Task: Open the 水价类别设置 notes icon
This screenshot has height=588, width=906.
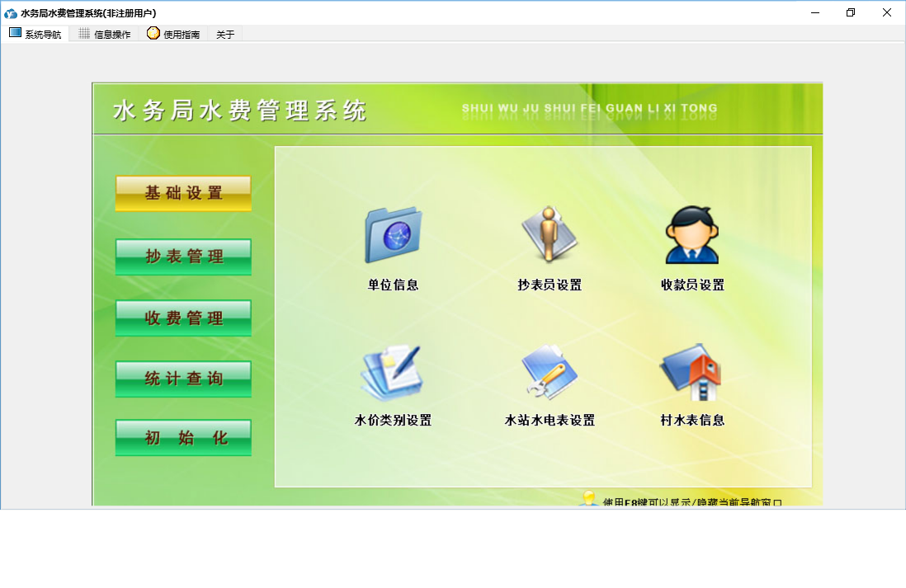Action: pos(392,373)
